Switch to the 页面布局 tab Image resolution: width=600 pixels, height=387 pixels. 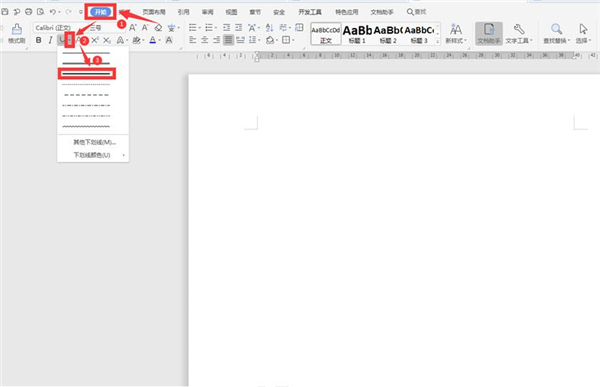(x=154, y=12)
